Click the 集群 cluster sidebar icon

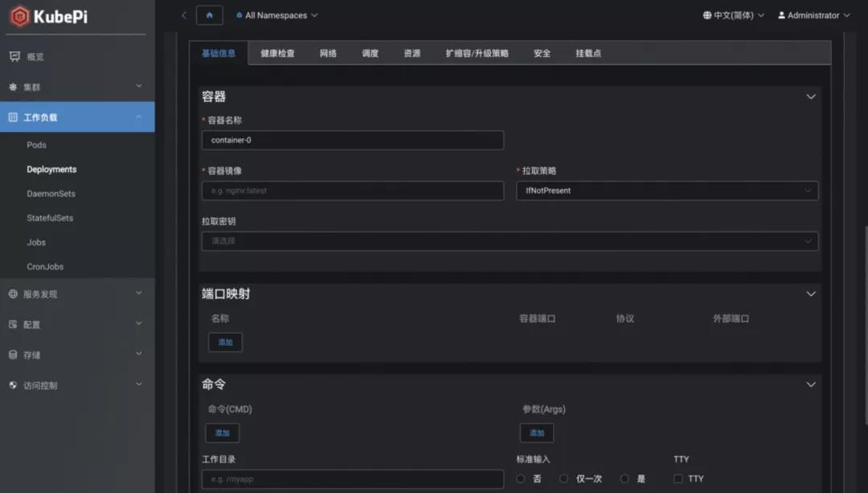[x=14, y=87]
